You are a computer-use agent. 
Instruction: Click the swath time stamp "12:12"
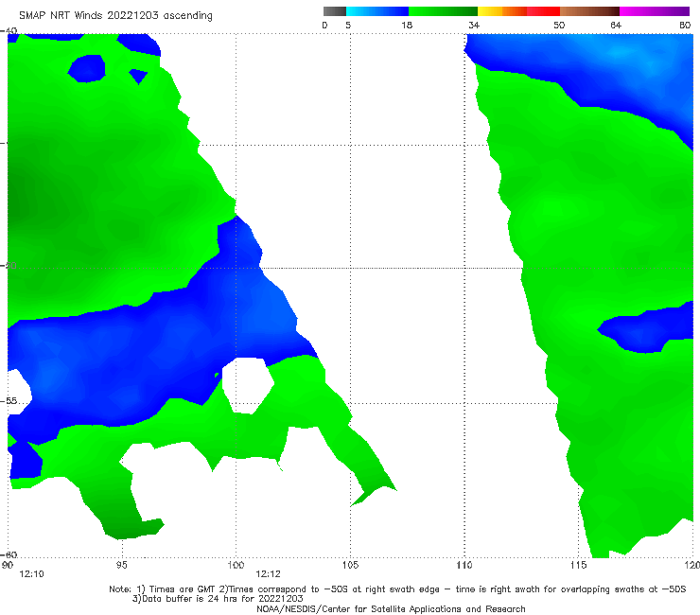pyautogui.click(x=268, y=574)
